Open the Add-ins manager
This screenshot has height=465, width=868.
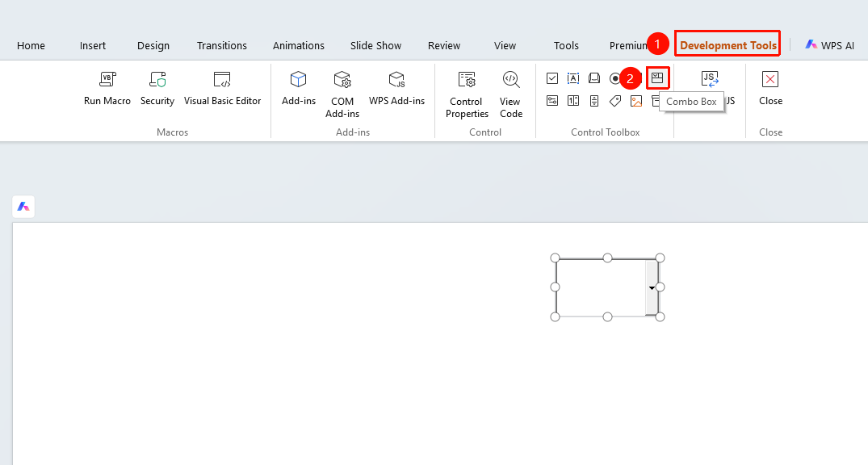299,88
